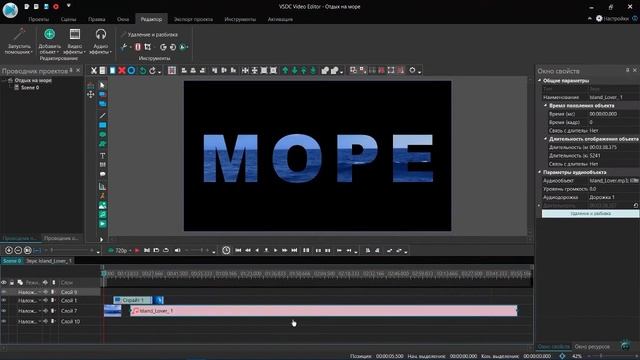Jump to start with the skip-back control
640x360 pixels.
coord(238,250)
